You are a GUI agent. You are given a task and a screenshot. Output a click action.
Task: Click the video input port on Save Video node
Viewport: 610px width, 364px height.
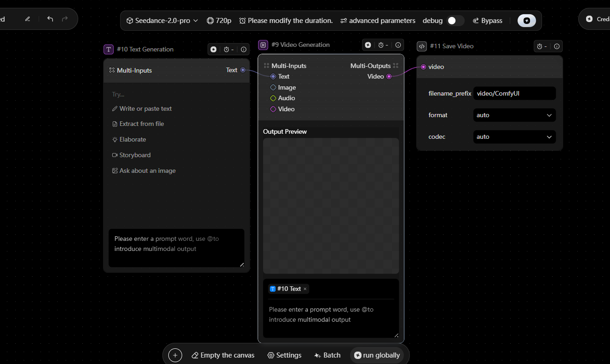423,67
